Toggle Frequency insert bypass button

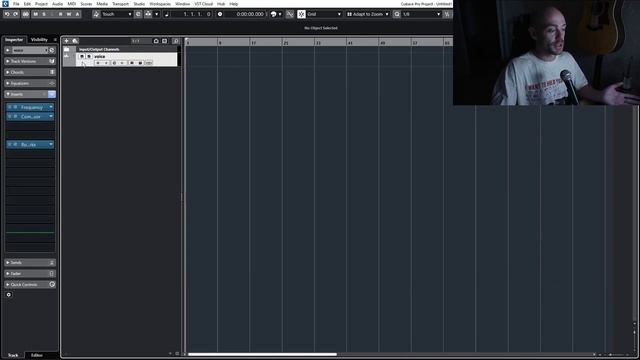pyautogui.click(x=9, y=107)
